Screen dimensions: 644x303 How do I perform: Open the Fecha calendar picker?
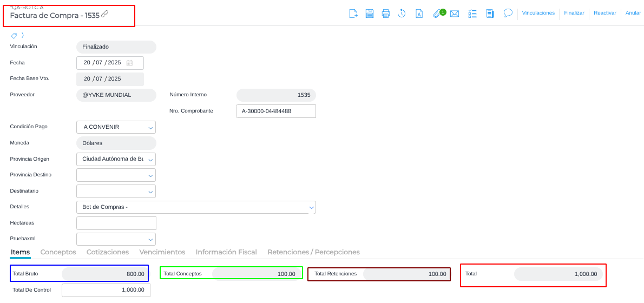pos(129,63)
